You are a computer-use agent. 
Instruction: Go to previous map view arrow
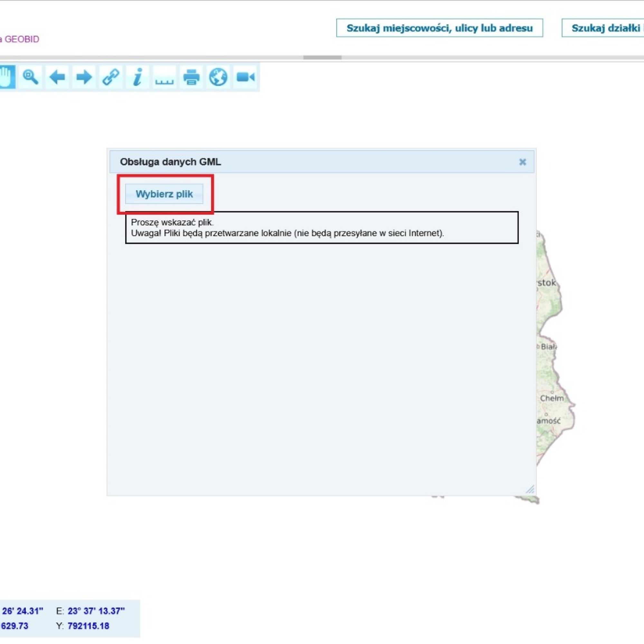point(57,77)
